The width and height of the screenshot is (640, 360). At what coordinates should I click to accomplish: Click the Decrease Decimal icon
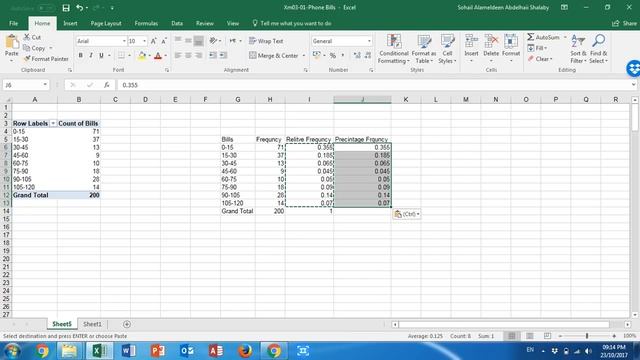pos(368,55)
